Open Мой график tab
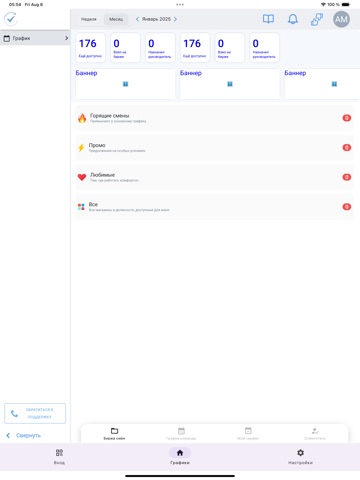360x480 pixels. (x=248, y=434)
